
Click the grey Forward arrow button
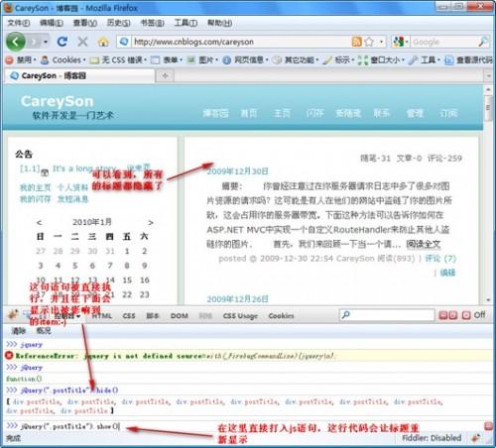pos(34,42)
